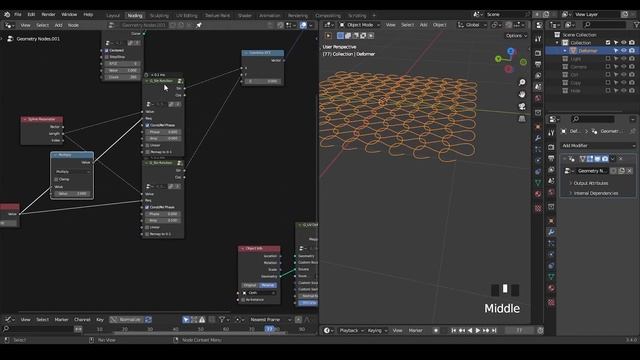
Task: Play the animation in reverse
Action: 470,331
